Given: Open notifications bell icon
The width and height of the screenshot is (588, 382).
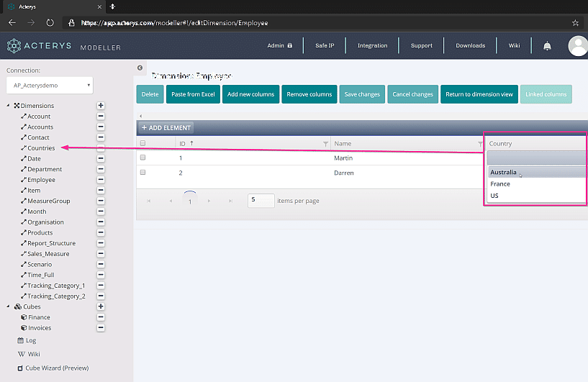Looking at the screenshot, I should [x=547, y=46].
